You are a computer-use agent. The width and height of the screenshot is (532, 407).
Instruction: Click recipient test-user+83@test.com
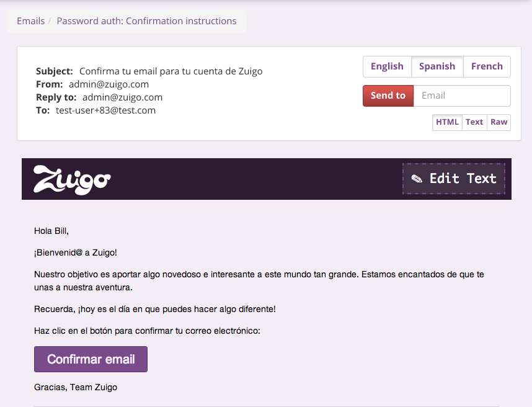point(105,110)
